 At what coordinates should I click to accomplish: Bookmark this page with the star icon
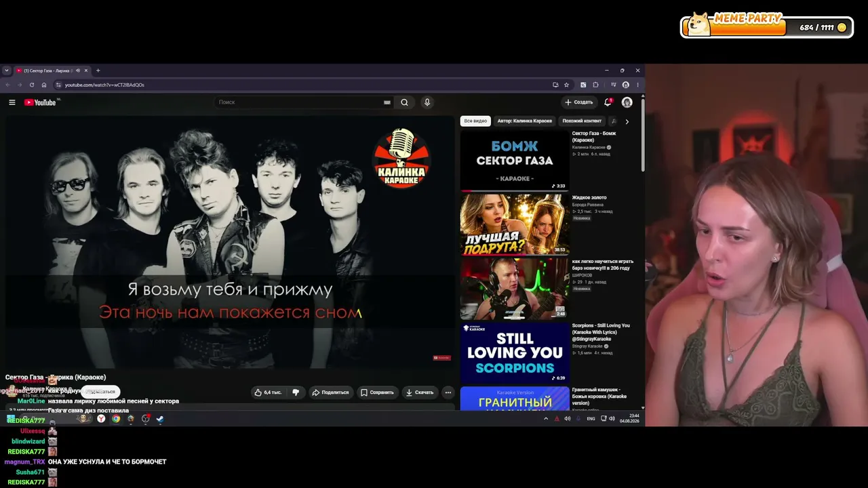pyautogui.click(x=566, y=85)
